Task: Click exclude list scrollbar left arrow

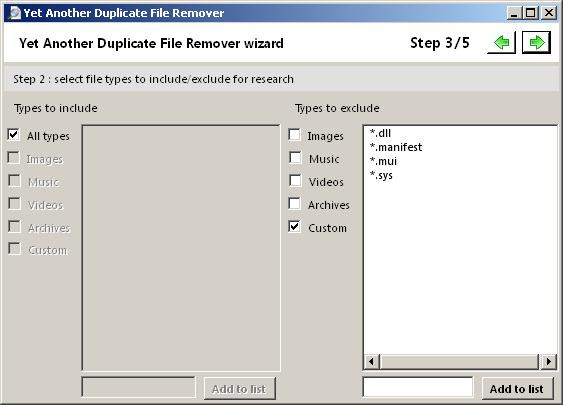Action: [372, 362]
